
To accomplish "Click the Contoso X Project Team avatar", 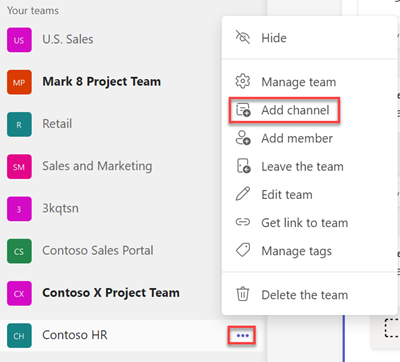I will click(x=19, y=293).
